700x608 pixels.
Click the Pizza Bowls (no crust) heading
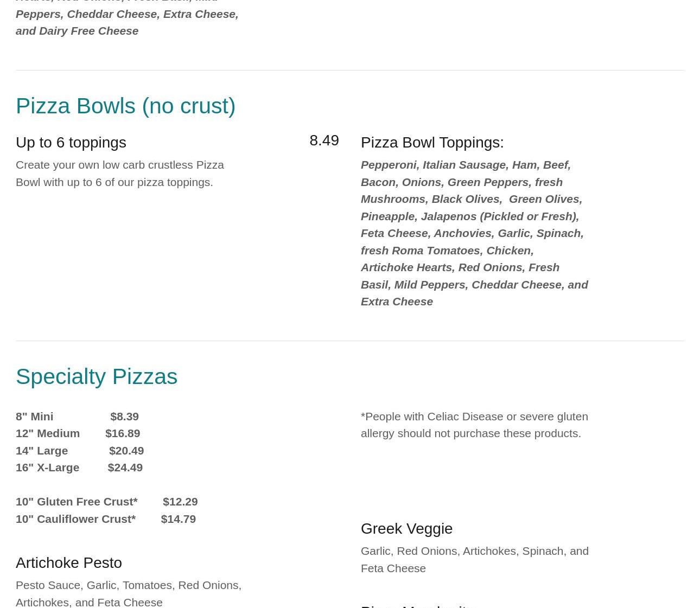tap(125, 106)
